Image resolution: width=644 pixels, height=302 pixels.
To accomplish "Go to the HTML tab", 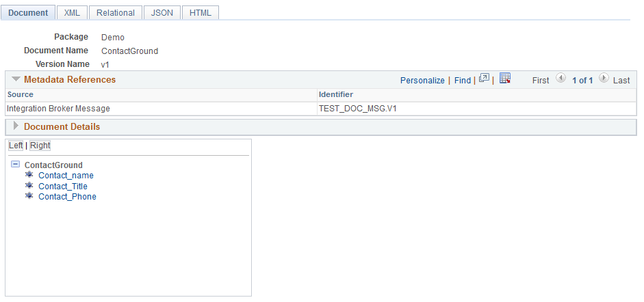I will click(x=201, y=13).
